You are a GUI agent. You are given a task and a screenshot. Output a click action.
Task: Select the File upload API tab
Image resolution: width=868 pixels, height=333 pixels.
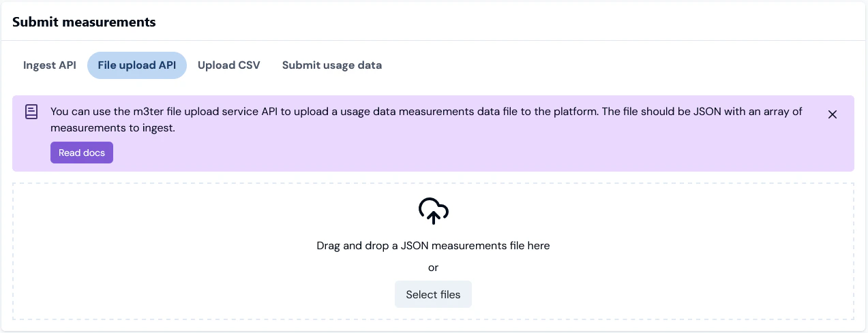pyautogui.click(x=136, y=65)
